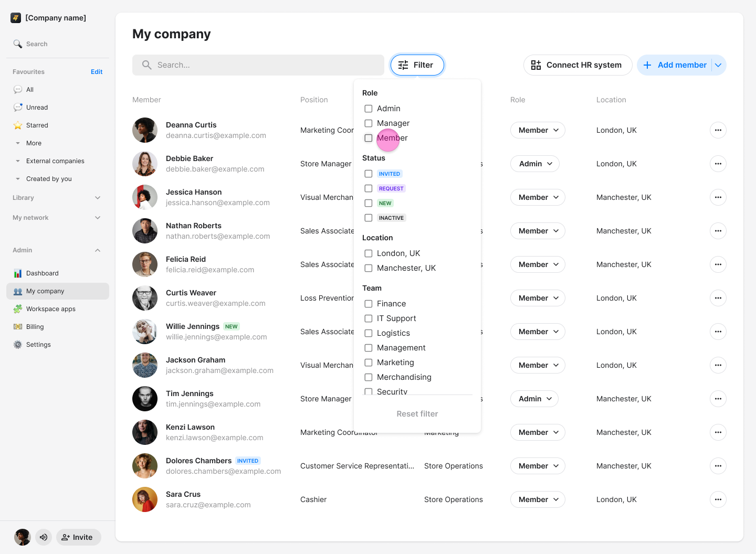756x554 pixels.
Task: Check the Manager role filter checkbox
Action: [x=369, y=123]
